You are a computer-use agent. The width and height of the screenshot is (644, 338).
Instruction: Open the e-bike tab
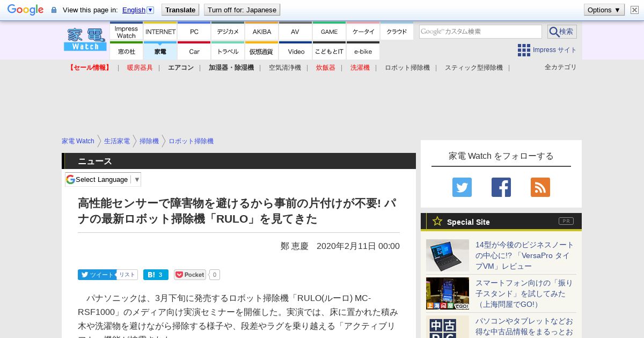click(363, 51)
